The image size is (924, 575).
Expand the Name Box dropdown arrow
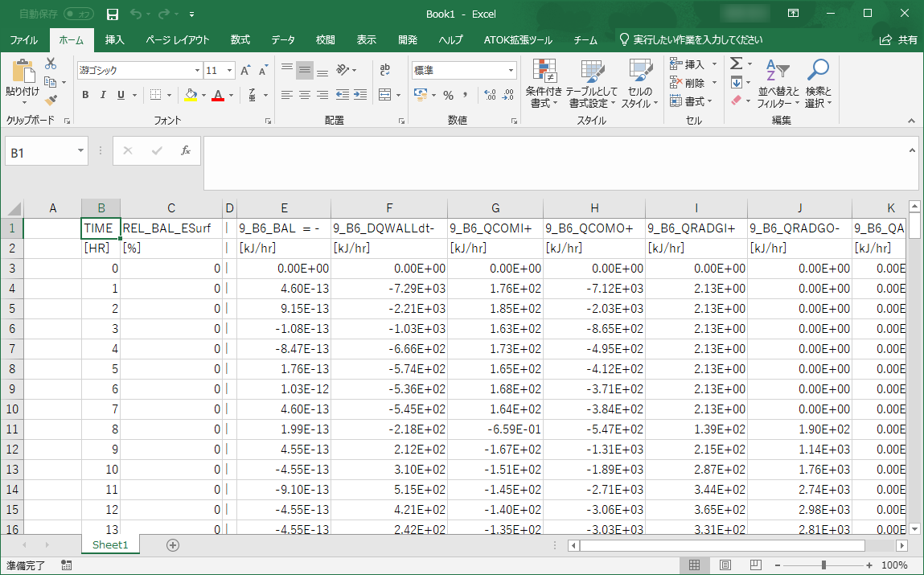pos(80,151)
